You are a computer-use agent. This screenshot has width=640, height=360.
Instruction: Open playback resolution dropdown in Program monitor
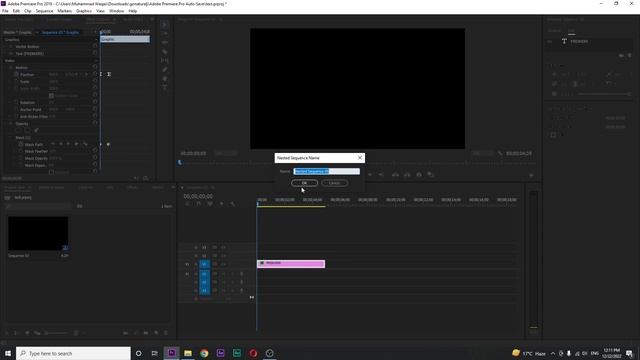coord(482,153)
